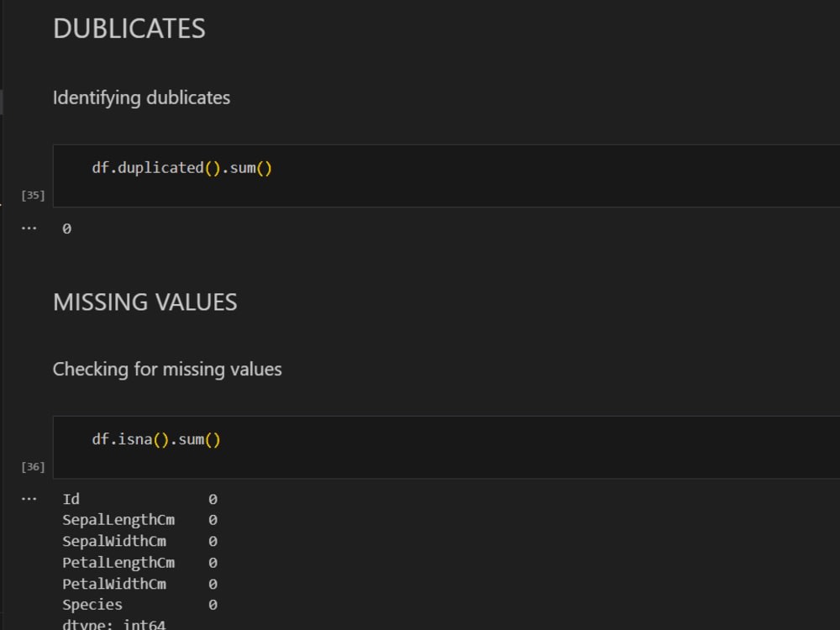Select the execution count label [35]
Screen dimensions: 840x630
point(32,194)
